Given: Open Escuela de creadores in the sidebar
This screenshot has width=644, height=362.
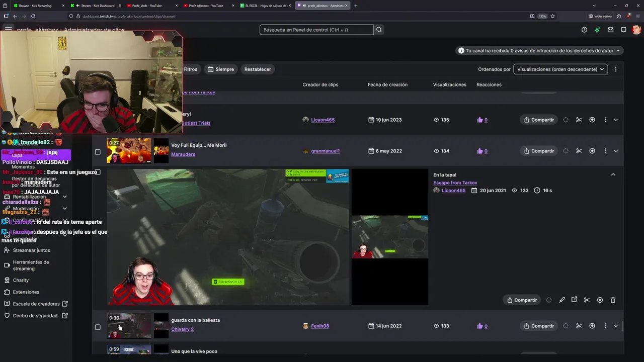Looking at the screenshot, I should click(36, 304).
